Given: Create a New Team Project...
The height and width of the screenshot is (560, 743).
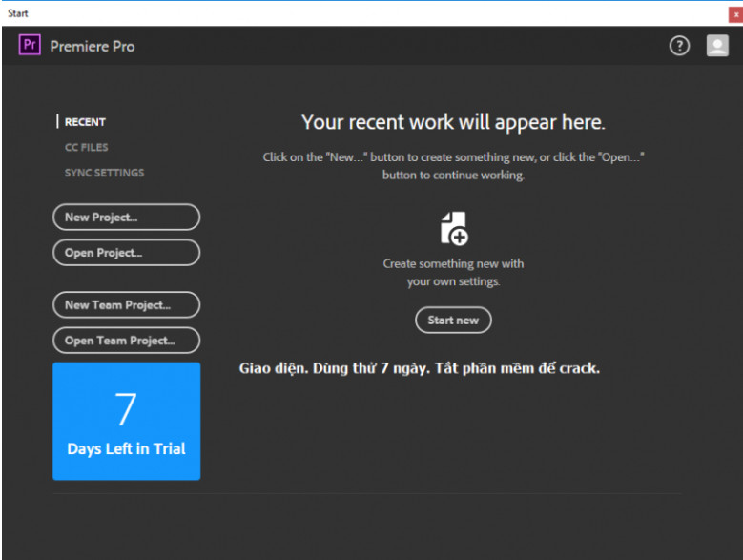Looking at the screenshot, I should coord(126,305).
